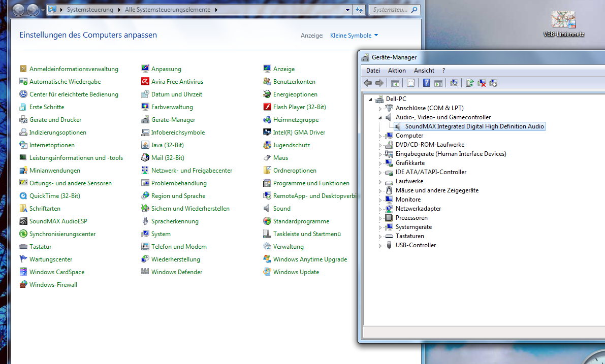
Task: Expand the Prozessoren node
Action: (380, 218)
